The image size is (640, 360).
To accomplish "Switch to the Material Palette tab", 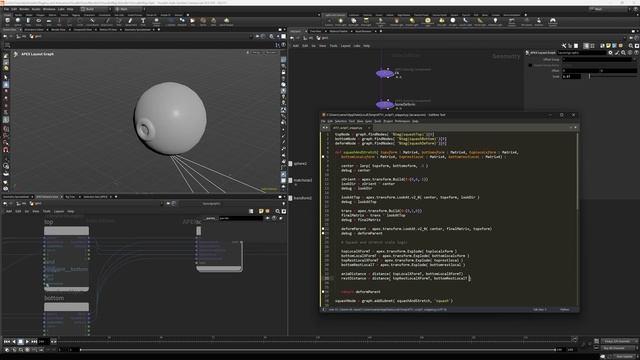I will tap(338, 31).
